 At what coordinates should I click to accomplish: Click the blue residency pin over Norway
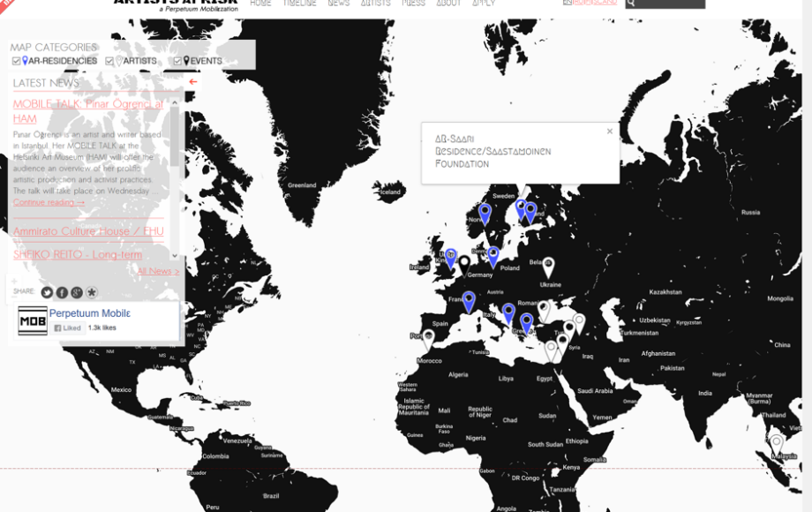[x=485, y=214]
